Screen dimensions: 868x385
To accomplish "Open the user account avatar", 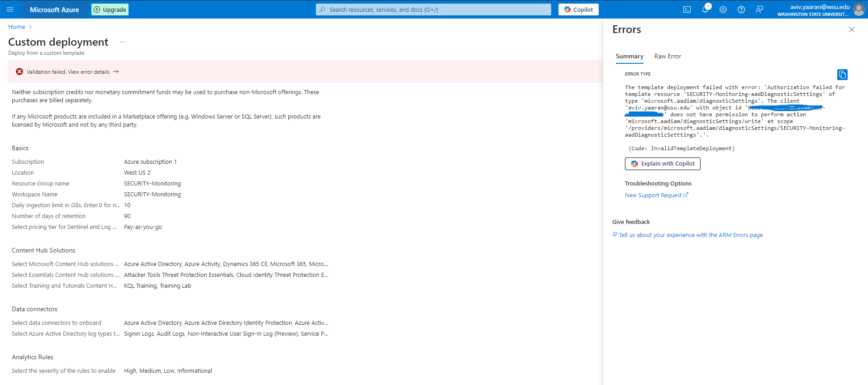I will (x=858, y=10).
